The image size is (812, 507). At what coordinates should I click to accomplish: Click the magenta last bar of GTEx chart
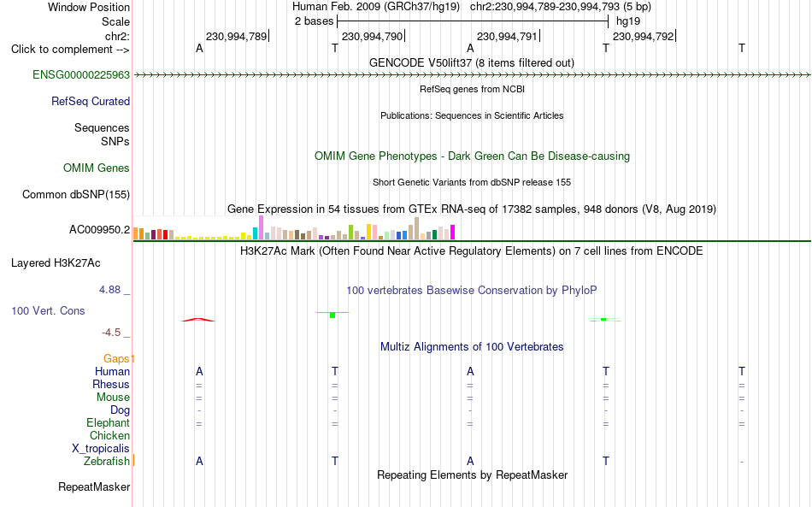(x=453, y=232)
